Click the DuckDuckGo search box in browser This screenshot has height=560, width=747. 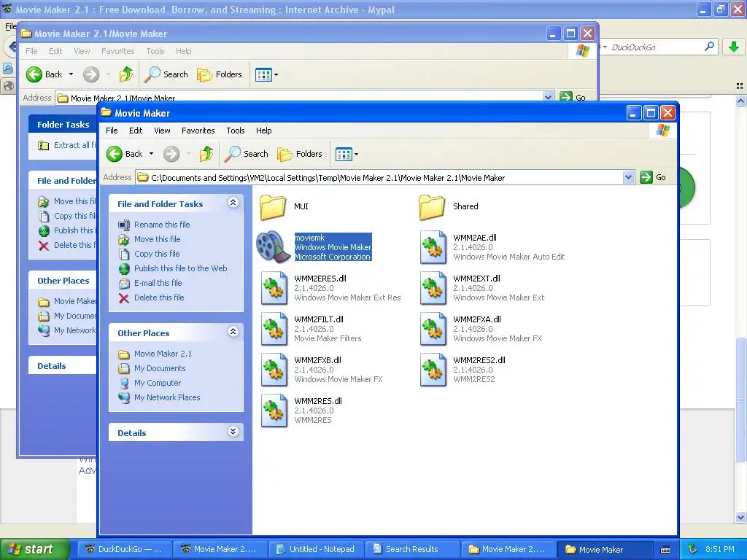[x=656, y=47]
